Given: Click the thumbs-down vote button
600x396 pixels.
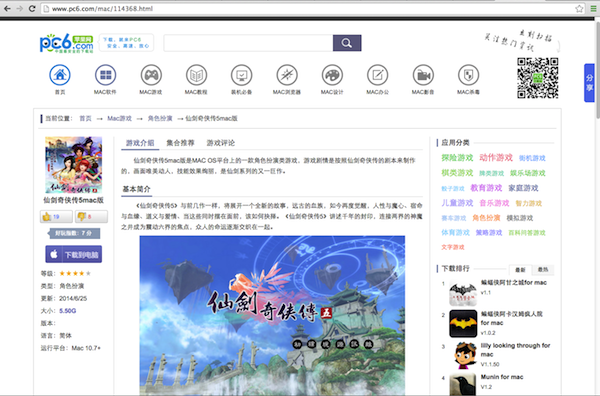Looking at the screenshot, I should (x=91, y=217).
